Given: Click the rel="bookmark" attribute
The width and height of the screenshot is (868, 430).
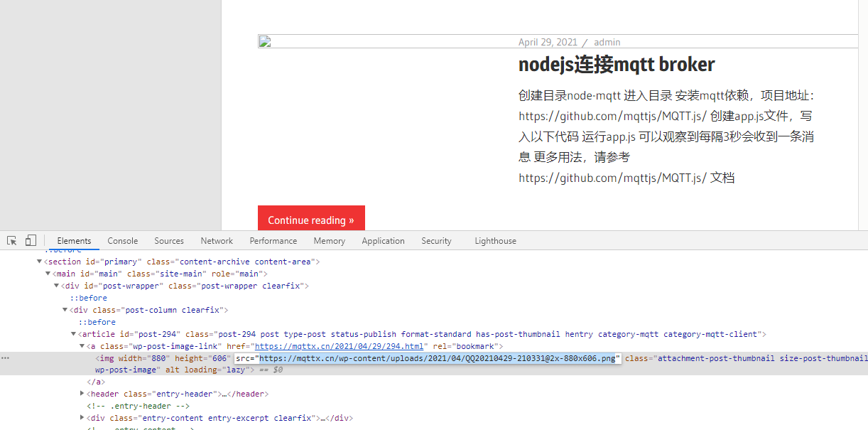Looking at the screenshot, I should pyautogui.click(x=465, y=346).
